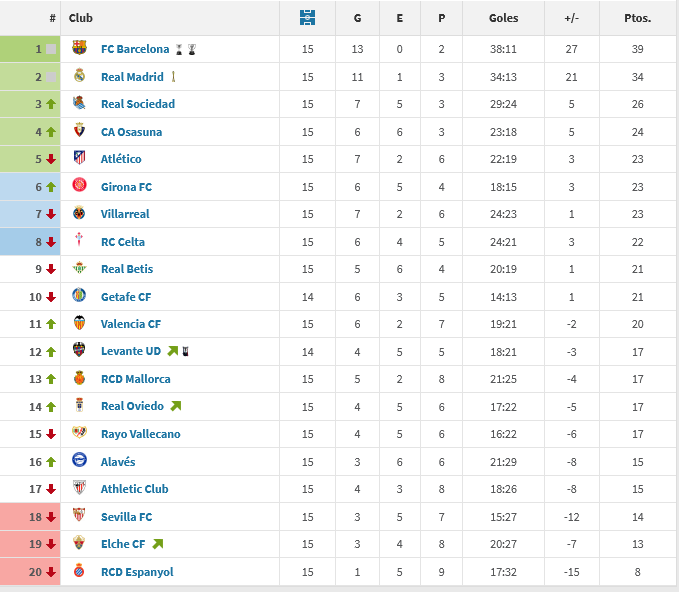Click the FC Barcelona club crest

(x=80, y=49)
